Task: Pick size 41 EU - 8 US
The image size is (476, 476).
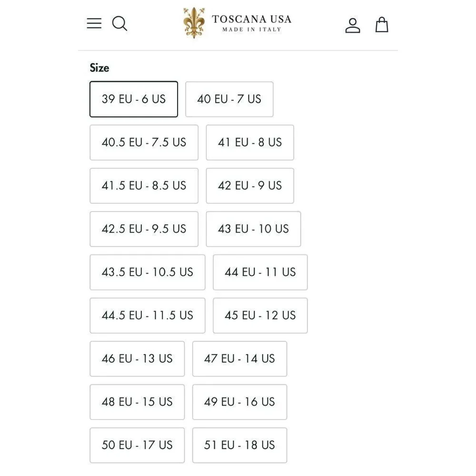Action: point(250,142)
